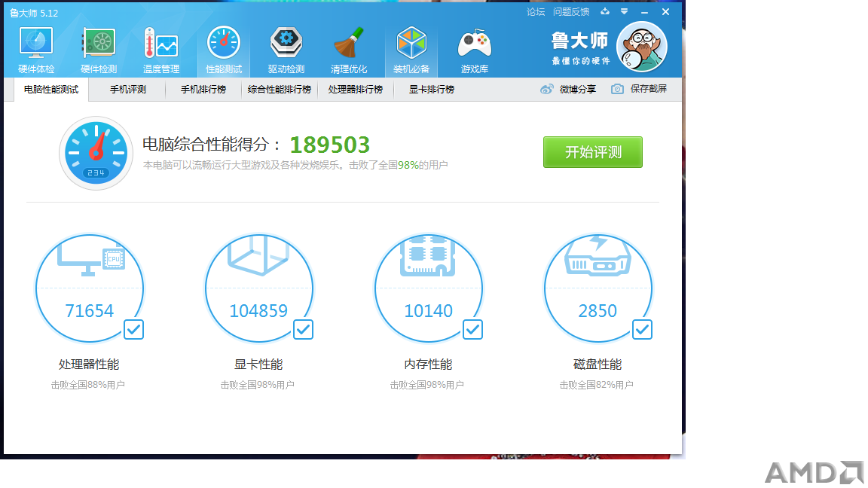Click the memory score 10140
This screenshot has width=868, height=488.
[x=429, y=311]
